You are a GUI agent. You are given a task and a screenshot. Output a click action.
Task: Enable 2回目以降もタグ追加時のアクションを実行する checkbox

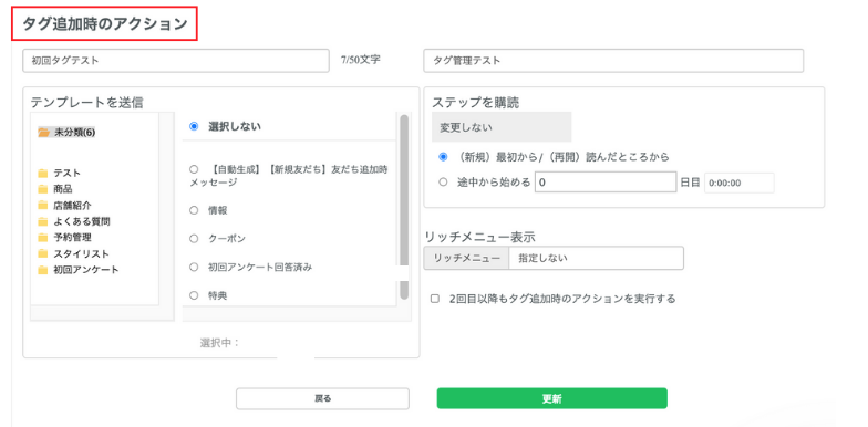coord(435,299)
